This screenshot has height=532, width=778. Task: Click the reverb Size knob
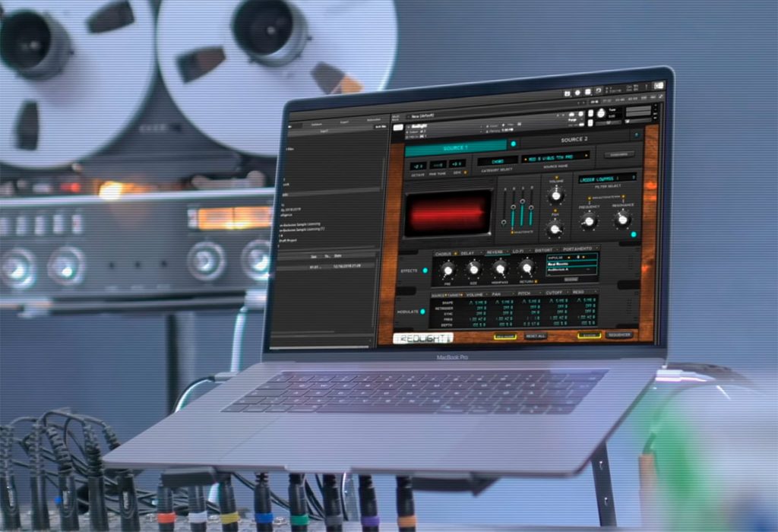[473, 269]
